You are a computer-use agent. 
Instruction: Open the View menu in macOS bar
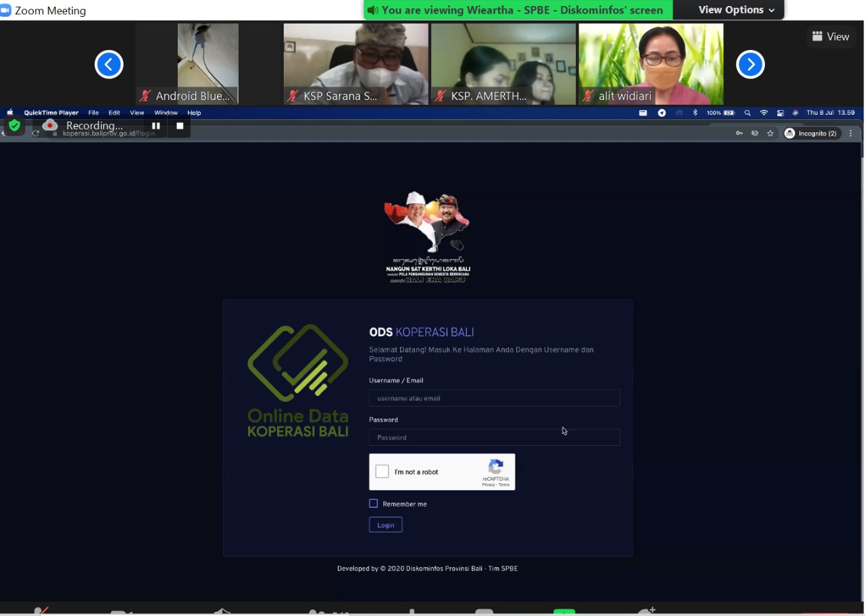(x=137, y=113)
